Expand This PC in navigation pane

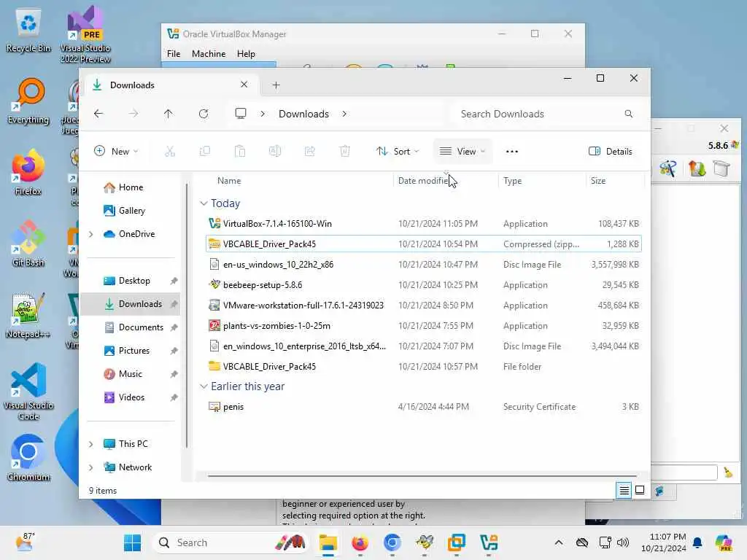[91, 444]
